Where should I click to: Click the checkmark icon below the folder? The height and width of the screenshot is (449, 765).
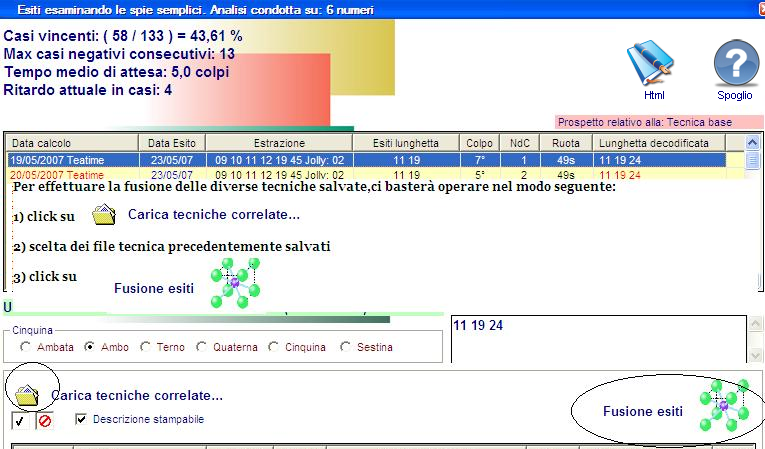coord(20,421)
